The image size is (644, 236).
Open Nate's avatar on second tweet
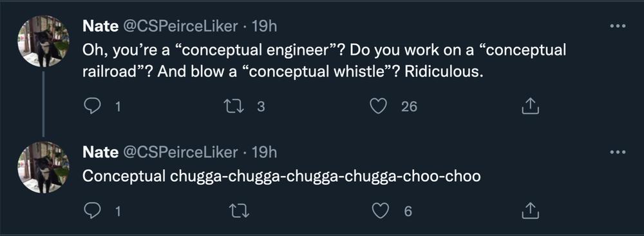click(43, 168)
